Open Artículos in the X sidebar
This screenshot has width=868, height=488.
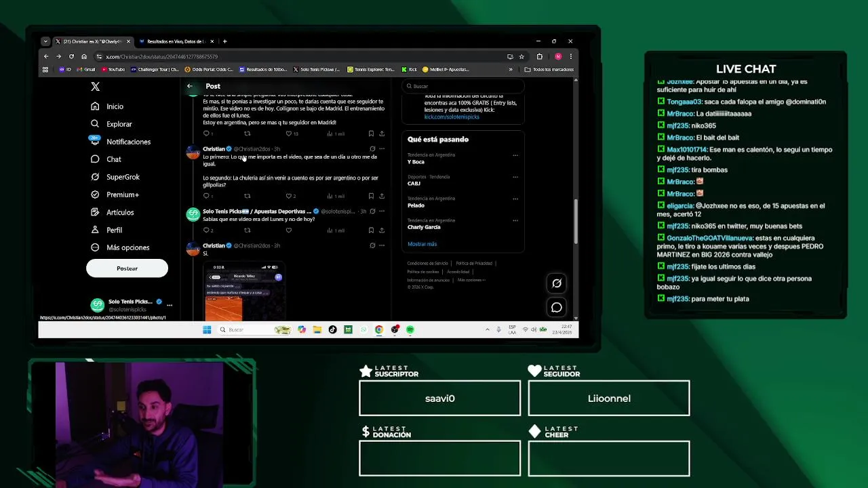pyautogui.click(x=113, y=212)
